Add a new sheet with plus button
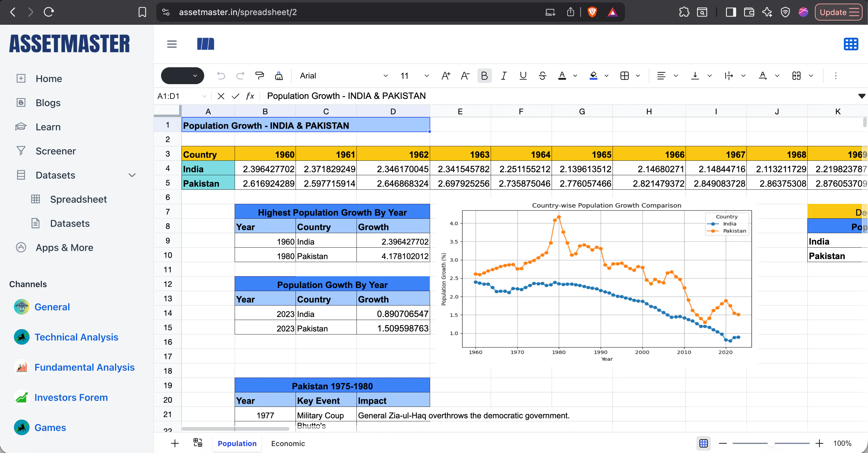Screen dimensions: 868x453 (x=175, y=443)
